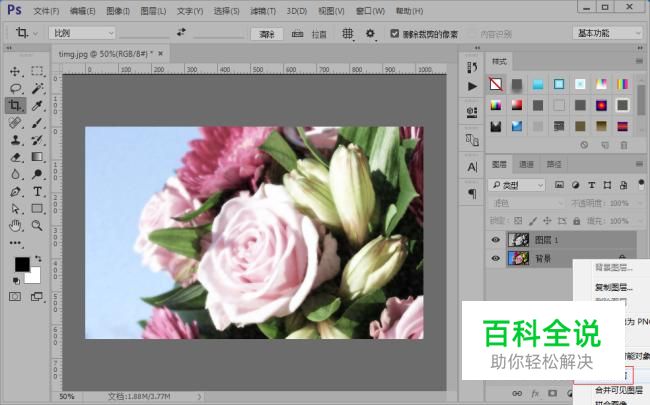This screenshot has height=405, width=650.
Task: Open the 文件(F) menu
Action: pyautogui.click(x=46, y=11)
